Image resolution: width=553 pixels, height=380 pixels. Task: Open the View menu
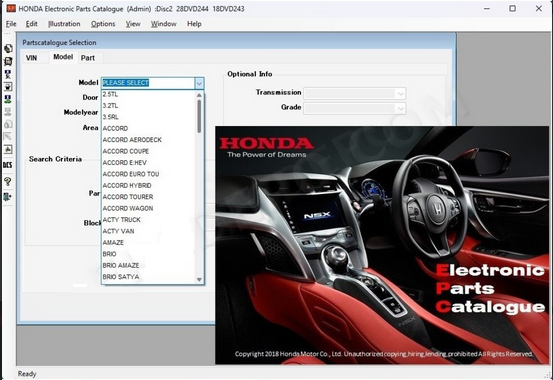pyautogui.click(x=133, y=24)
